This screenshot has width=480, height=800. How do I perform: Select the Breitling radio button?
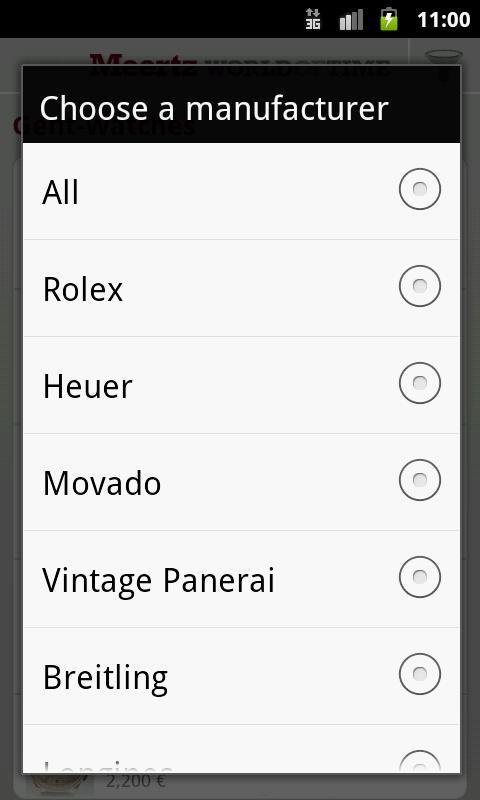pos(419,673)
